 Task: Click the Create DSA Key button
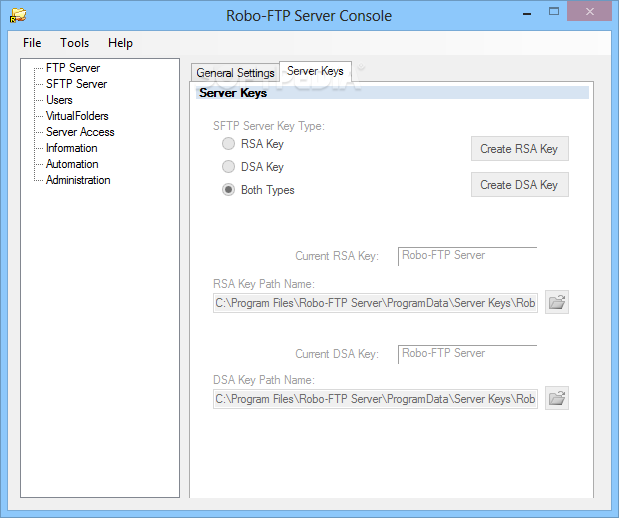click(520, 184)
